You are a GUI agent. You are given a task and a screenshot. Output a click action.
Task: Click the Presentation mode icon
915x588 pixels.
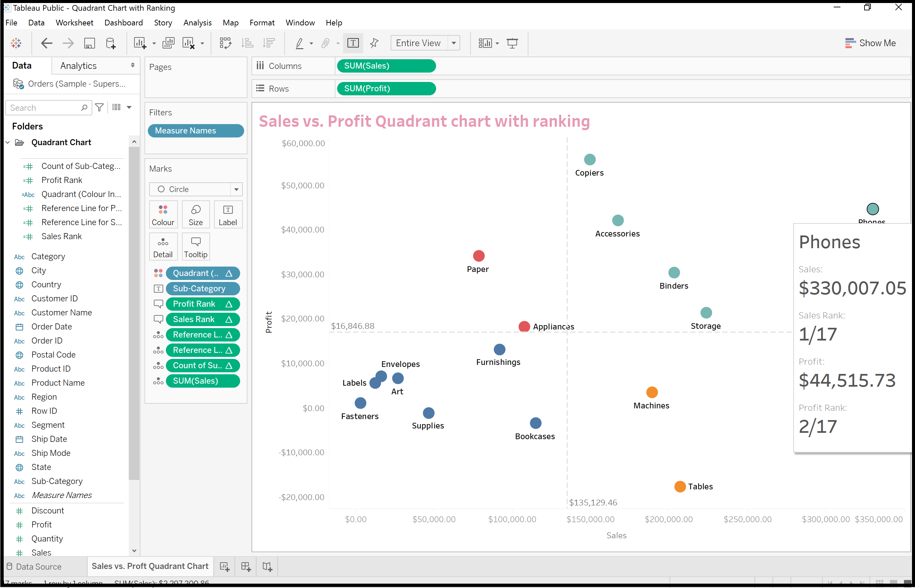tap(512, 43)
